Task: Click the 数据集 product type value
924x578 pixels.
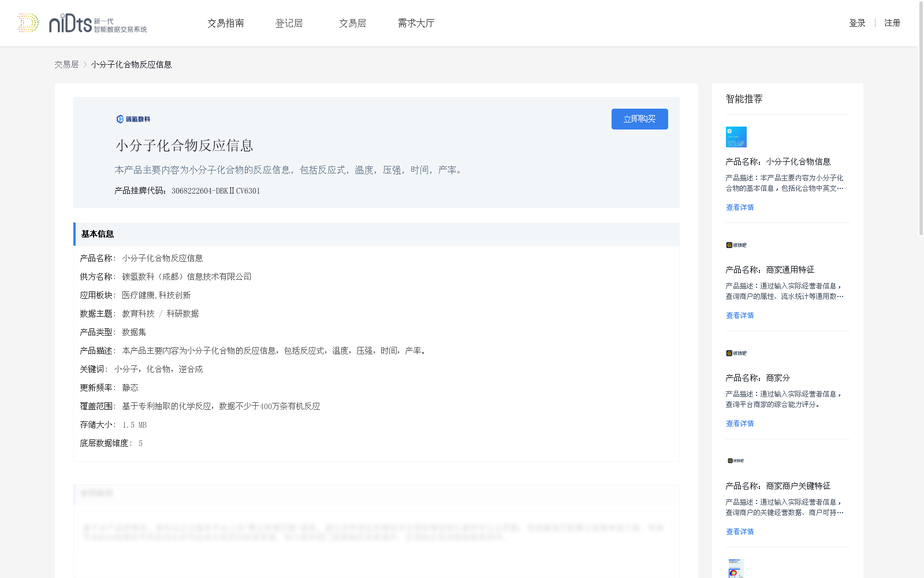Action: (x=134, y=332)
